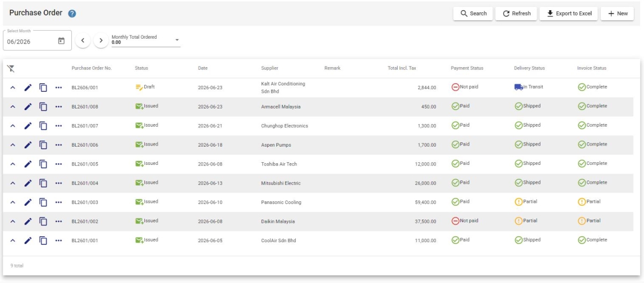Sort by Total Incl. Tax column
The width and height of the screenshot is (644, 283).
[x=402, y=68]
